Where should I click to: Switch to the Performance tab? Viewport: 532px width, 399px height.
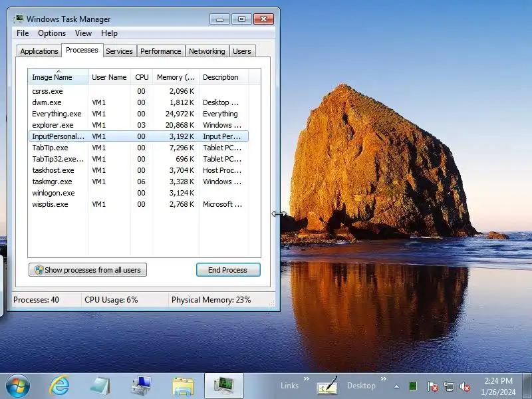(x=160, y=51)
